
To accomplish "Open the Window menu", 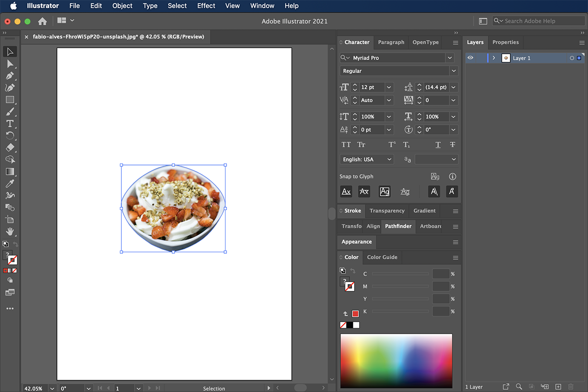I will 262,6.
